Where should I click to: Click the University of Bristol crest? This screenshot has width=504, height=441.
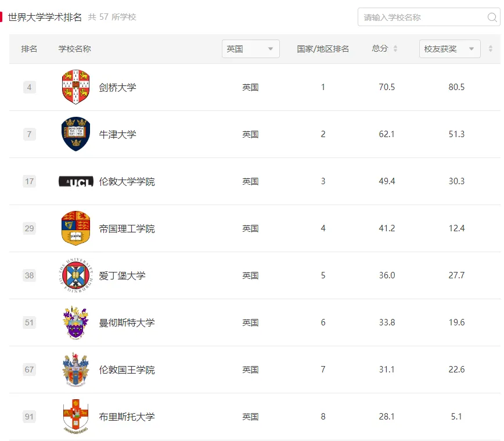pos(75,416)
